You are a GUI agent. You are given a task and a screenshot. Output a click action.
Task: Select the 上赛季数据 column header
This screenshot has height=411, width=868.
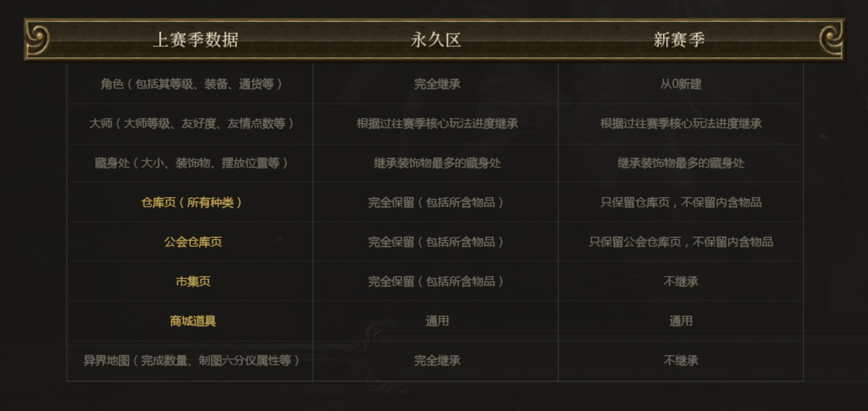coord(195,40)
